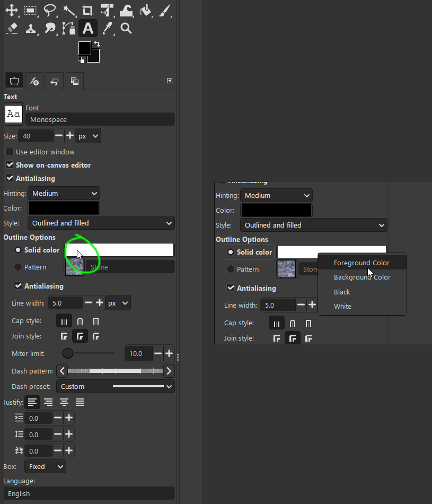Open the Stone pattern thumbnail in left panel
432x504 pixels.
click(74, 267)
